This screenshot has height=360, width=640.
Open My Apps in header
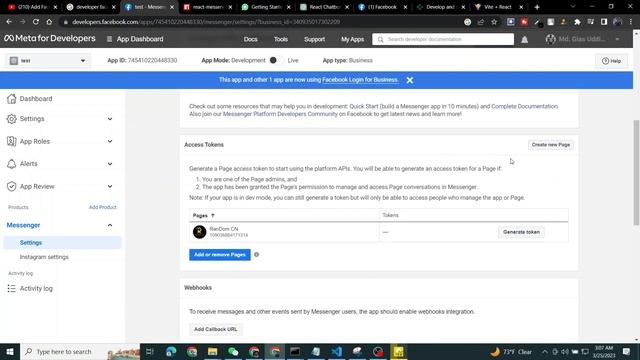click(352, 39)
